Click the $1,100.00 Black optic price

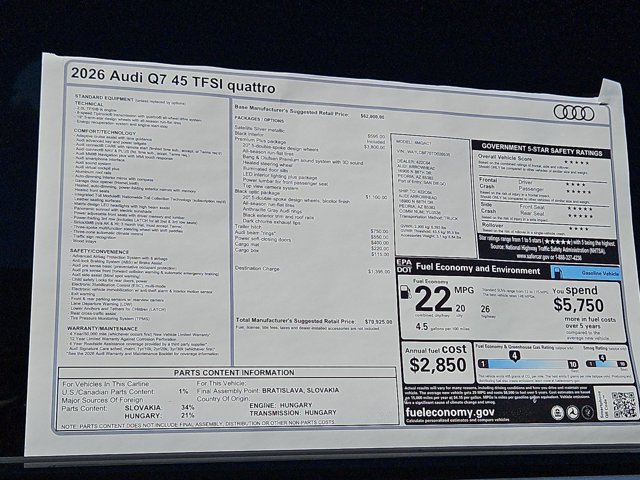pos(376,197)
